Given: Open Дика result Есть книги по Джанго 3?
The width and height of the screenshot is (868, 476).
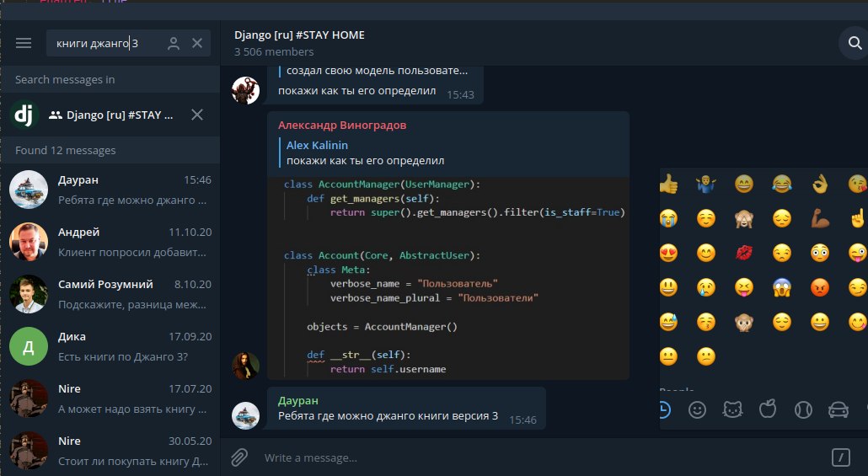Looking at the screenshot, I should coord(110,346).
